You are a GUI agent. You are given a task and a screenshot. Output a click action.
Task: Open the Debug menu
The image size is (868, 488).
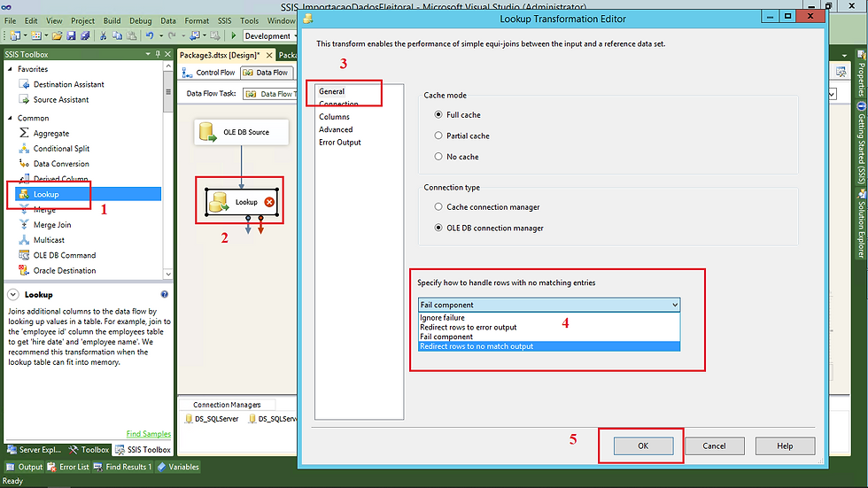(x=141, y=21)
